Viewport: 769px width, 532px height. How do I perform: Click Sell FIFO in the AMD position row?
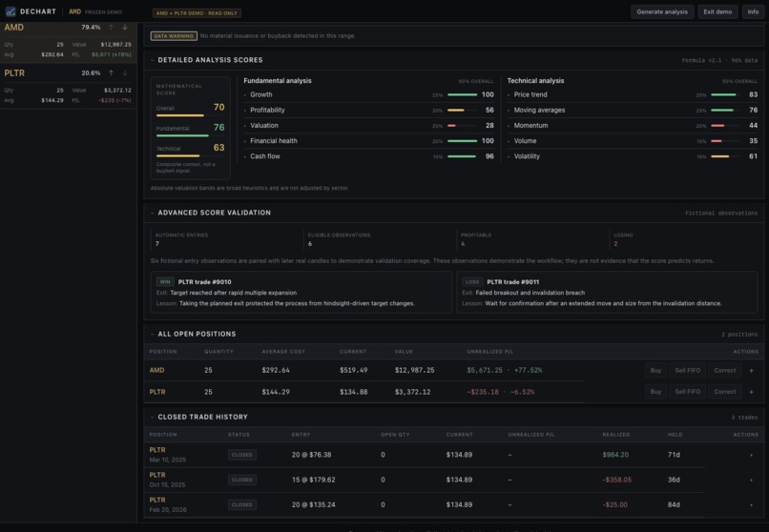coord(687,370)
